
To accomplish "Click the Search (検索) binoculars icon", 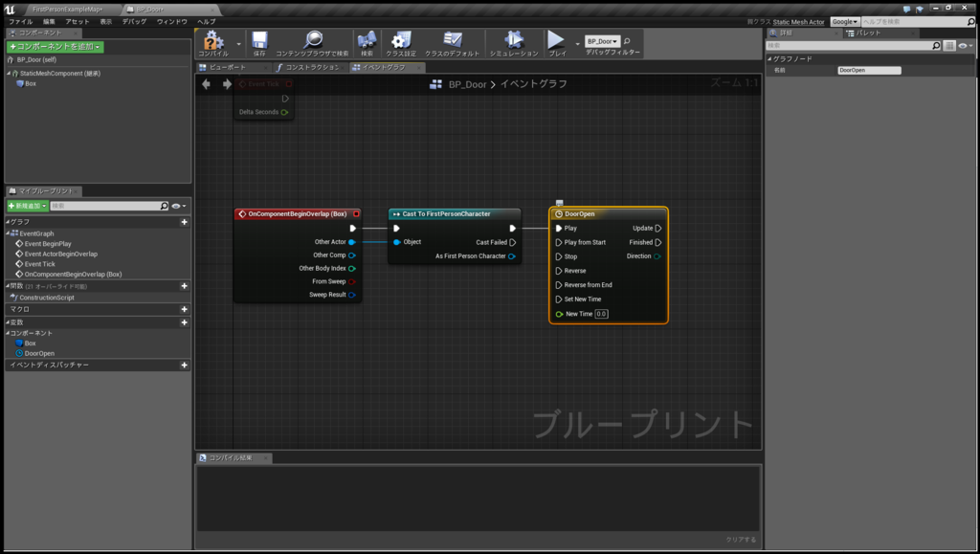I will tap(367, 40).
